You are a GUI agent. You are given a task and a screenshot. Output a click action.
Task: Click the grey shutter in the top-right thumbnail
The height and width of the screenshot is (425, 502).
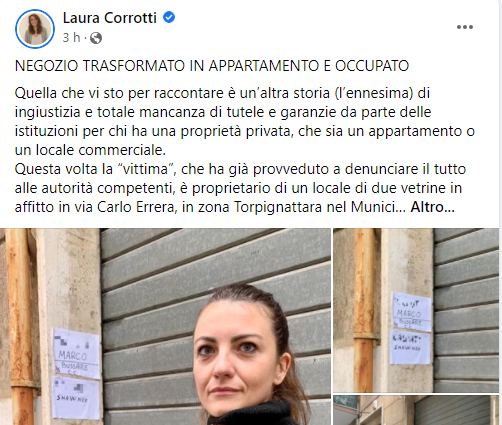[466, 310]
